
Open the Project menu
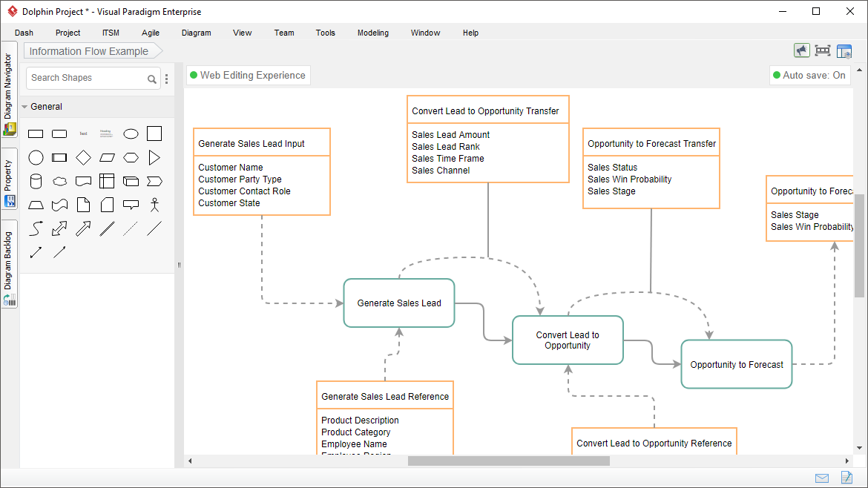point(68,33)
